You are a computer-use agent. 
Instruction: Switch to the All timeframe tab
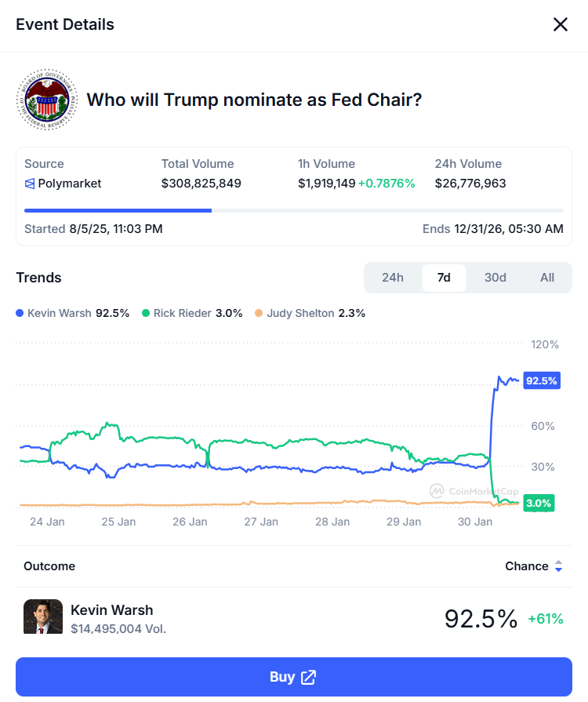pyautogui.click(x=547, y=278)
